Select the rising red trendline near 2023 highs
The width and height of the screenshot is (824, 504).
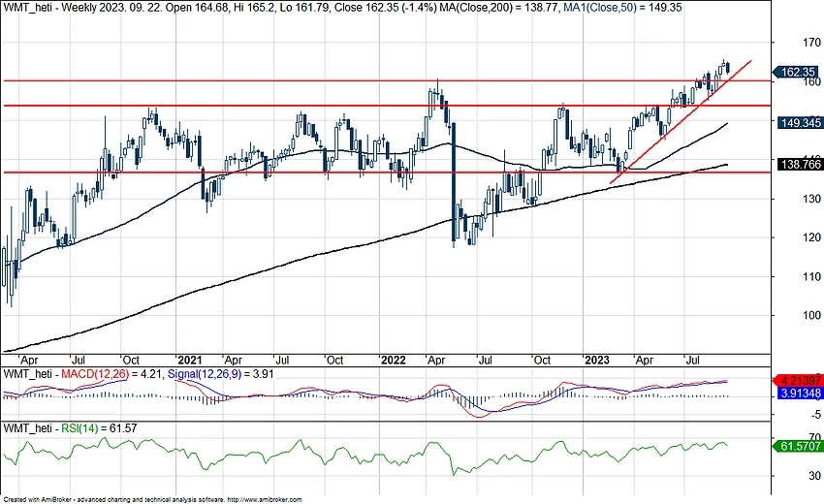coord(681,122)
